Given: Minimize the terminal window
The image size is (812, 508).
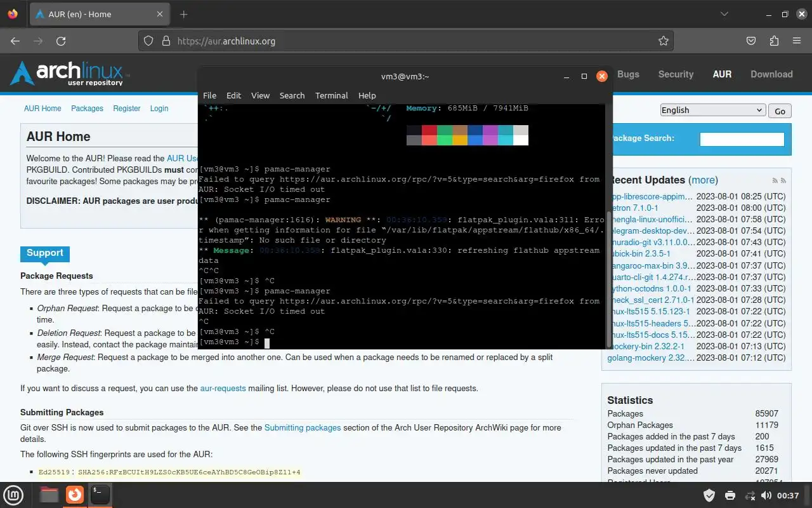Looking at the screenshot, I should 566,76.
